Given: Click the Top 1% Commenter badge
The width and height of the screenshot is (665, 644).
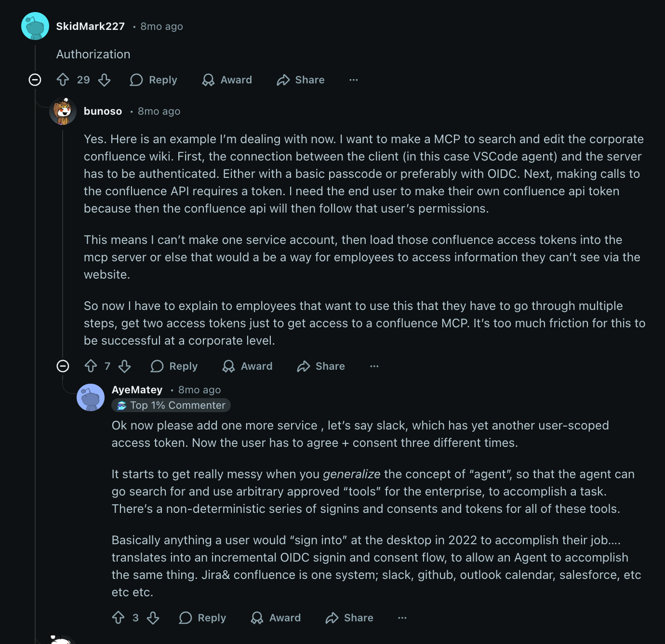Looking at the screenshot, I should pos(171,405).
